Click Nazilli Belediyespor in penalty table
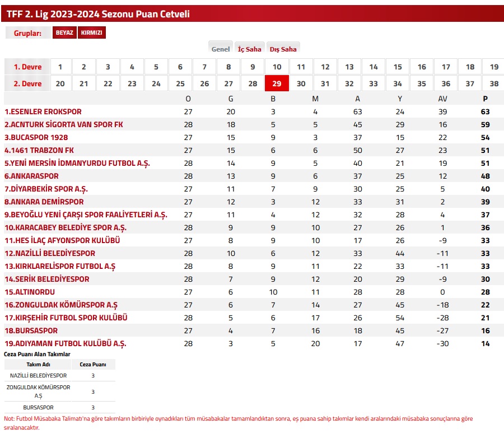Image resolution: width=504 pixels, height=438 pixels. click(x=38, y=375)
